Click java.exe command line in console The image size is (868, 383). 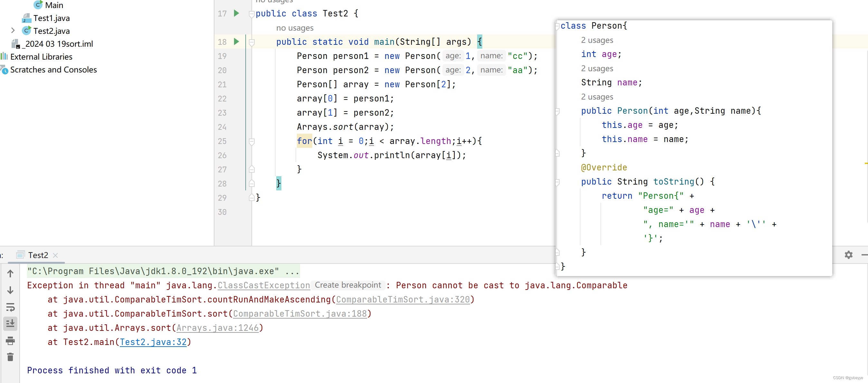[163, 271]
